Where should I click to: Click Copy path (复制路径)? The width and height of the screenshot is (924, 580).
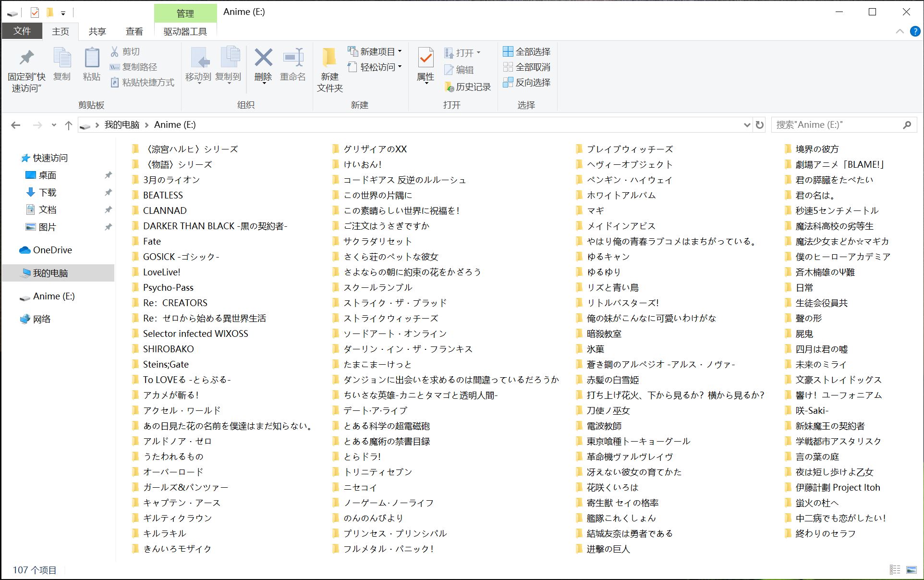134,67
